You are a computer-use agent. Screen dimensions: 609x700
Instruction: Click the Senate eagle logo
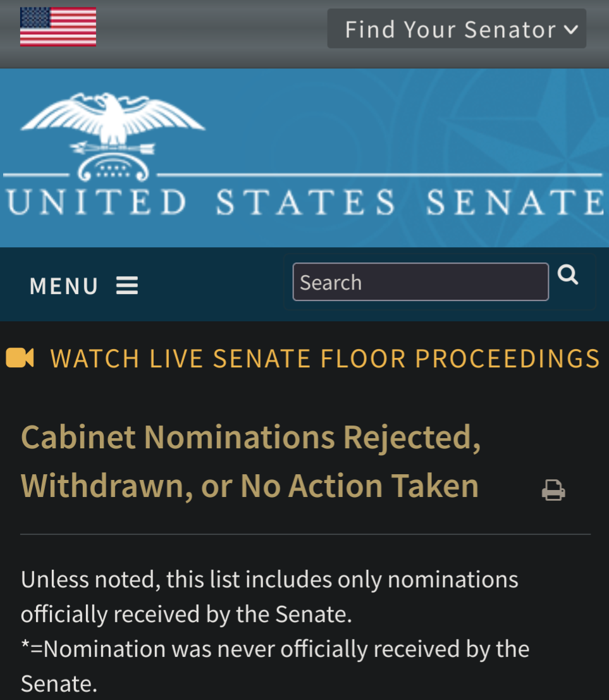(113, 137)
